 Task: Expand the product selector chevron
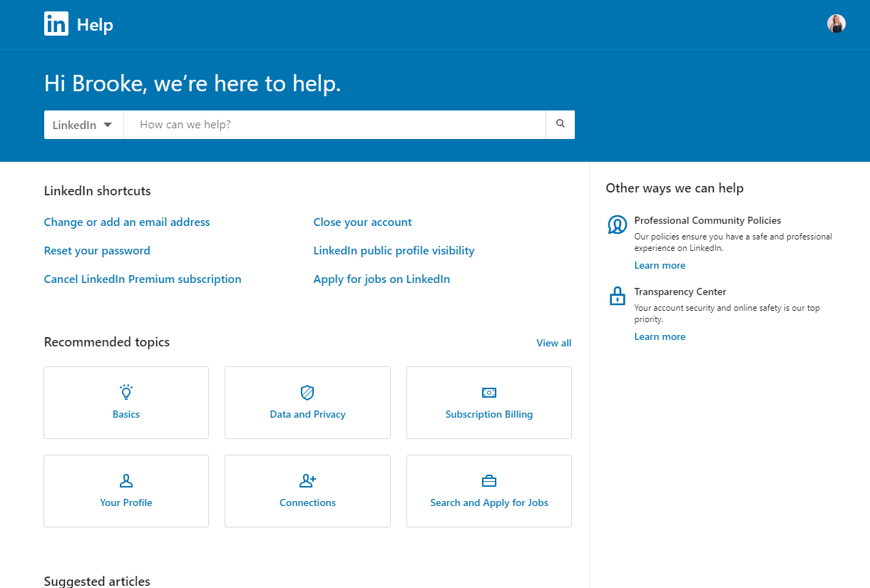click(x=108, y=124)
